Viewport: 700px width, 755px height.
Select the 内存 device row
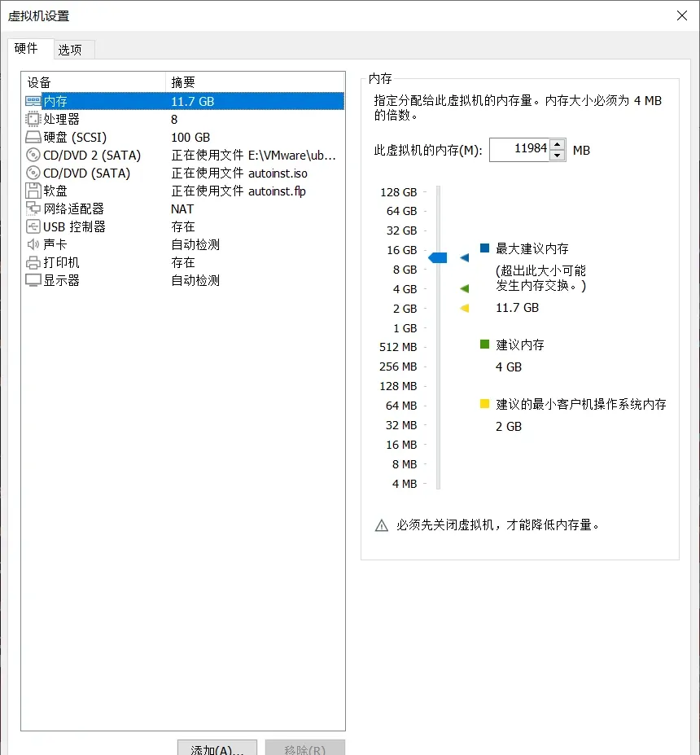(183, 101)
